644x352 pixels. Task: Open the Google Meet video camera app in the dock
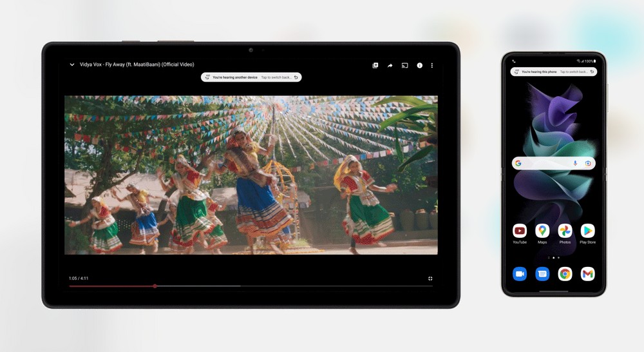520,274
